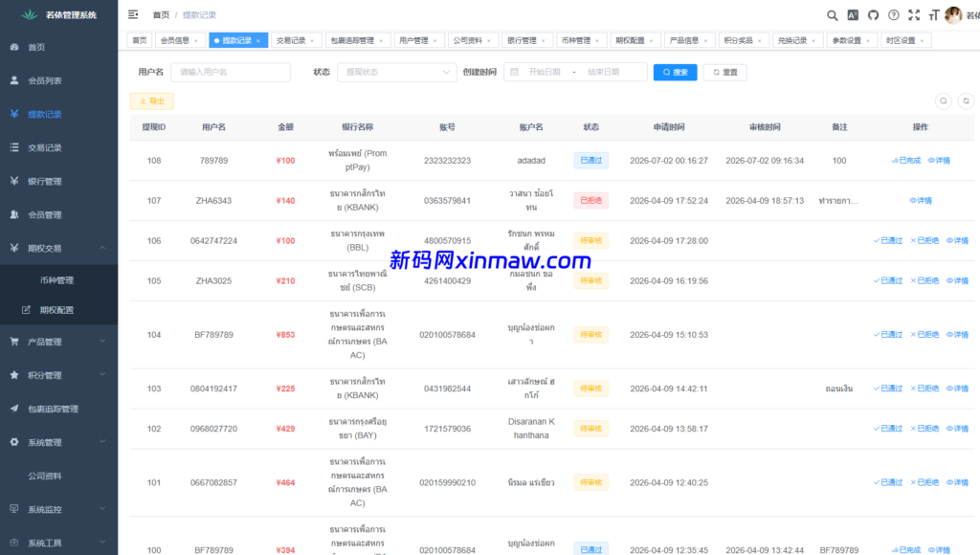Open 期权配置 submenu item

pyautogui.click(x=58, y=310)
